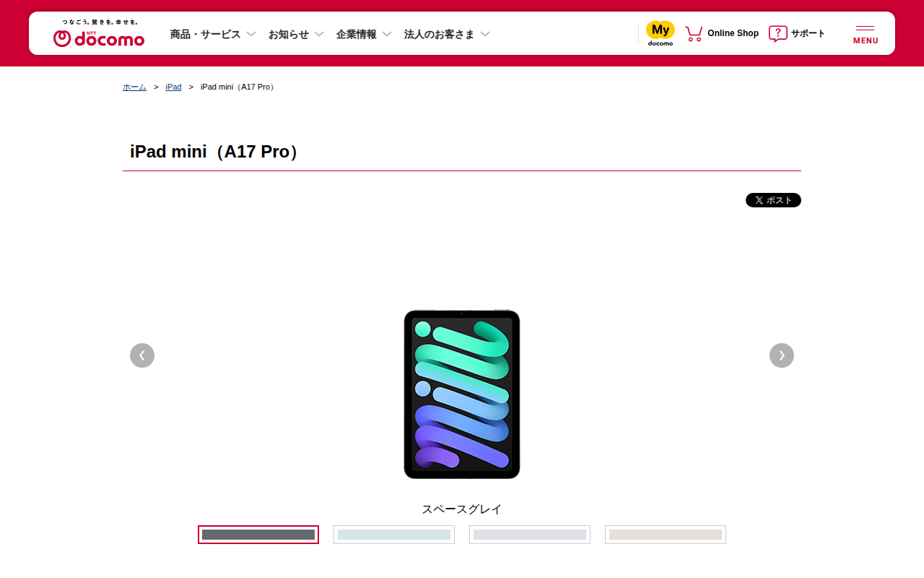Show the next iPad image
The height and width of the screenshot is (578, 924).
[782, 355]
